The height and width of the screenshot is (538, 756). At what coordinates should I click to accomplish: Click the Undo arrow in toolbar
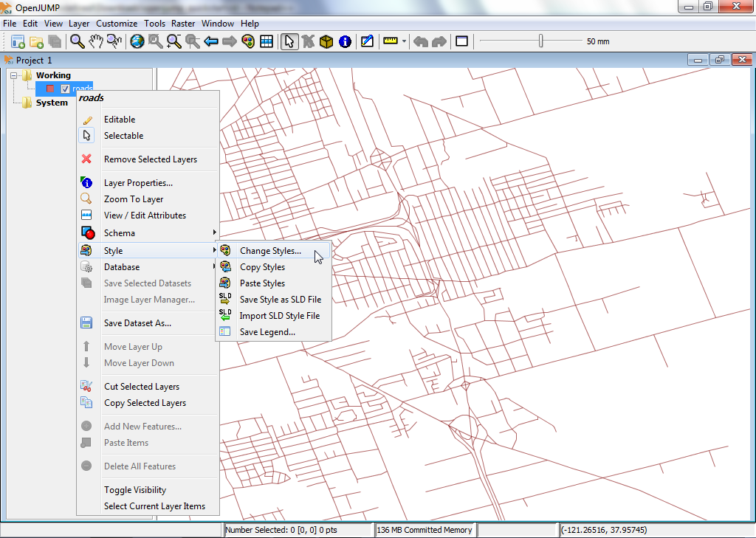coord(420,41)
